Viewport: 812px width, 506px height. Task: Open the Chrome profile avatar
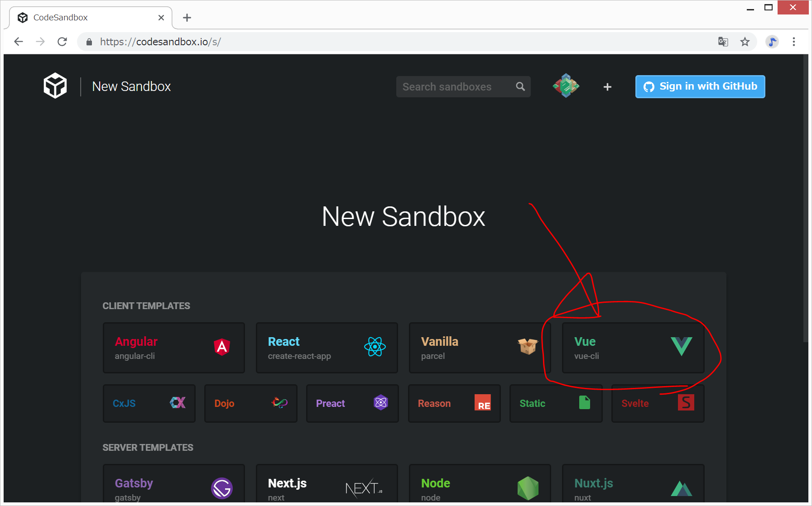(772, 42)
